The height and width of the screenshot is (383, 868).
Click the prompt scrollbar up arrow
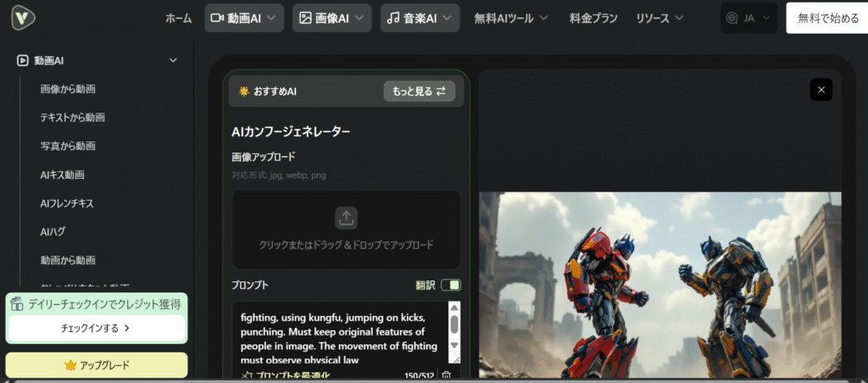[454, 308]
